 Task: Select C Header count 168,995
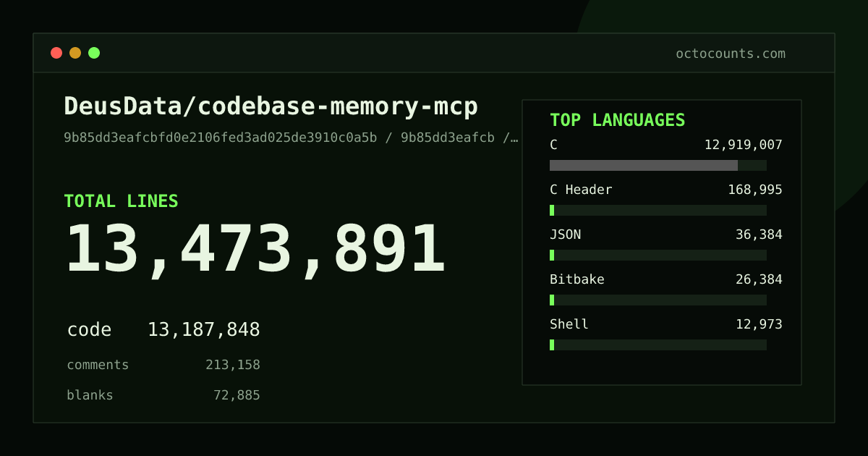(x=755, y=190)
